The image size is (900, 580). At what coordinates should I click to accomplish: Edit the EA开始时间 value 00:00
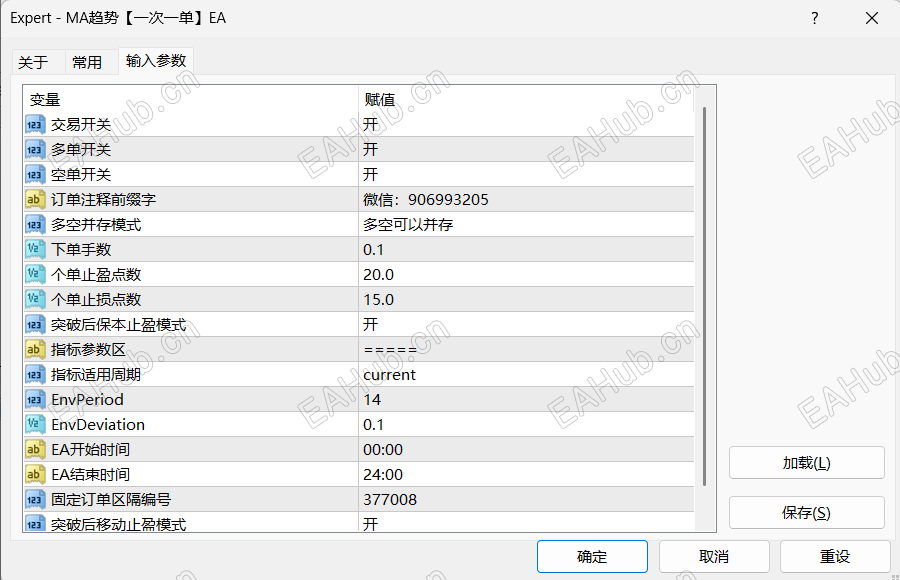(x=526, y=449)
